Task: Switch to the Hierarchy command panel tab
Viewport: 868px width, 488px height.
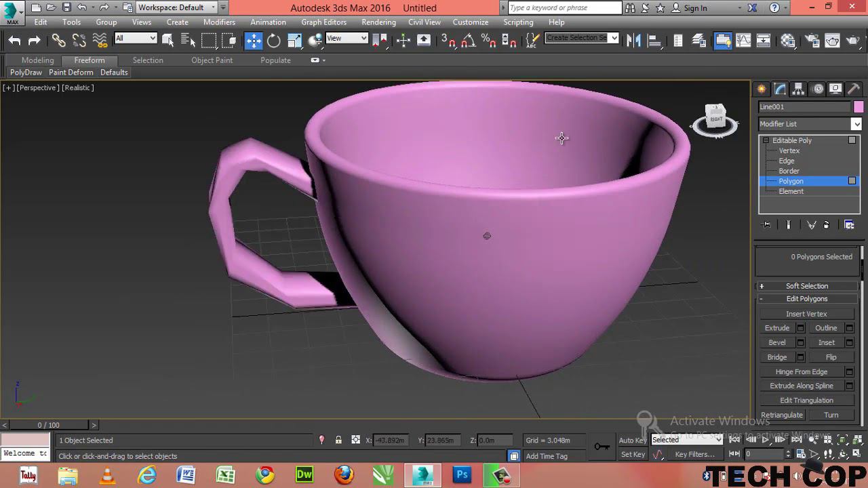Action: click(799, 89)
